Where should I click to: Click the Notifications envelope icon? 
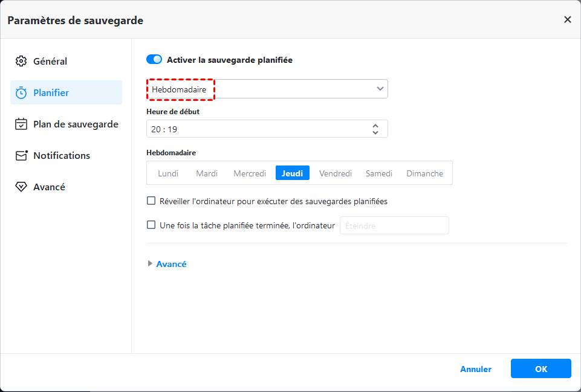(21, 155)
